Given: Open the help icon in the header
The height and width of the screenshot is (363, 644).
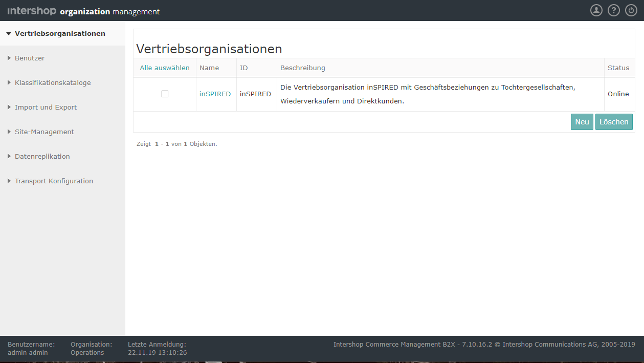Looking at the screenshot, I should (613, 10).
